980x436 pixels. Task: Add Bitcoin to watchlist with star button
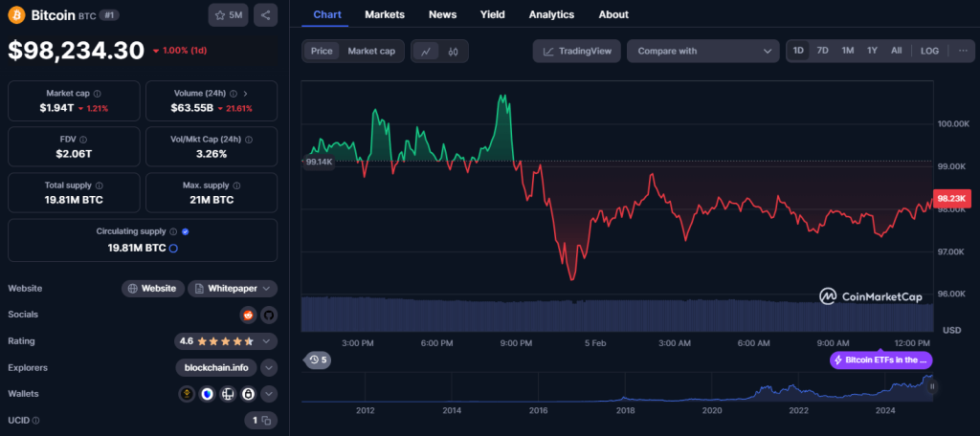(229, 14)
